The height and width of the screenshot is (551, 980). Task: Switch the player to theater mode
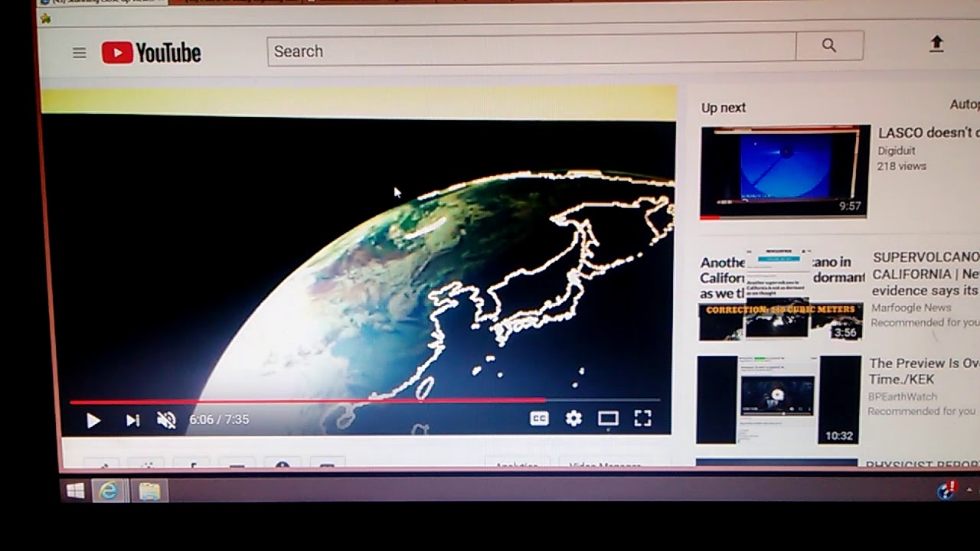608,418
